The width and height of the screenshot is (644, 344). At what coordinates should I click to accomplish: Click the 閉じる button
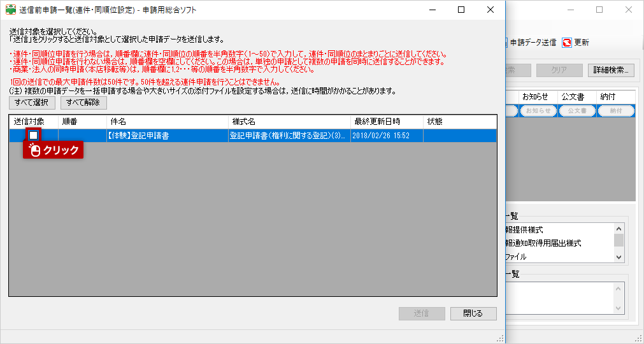coord(473,313)
